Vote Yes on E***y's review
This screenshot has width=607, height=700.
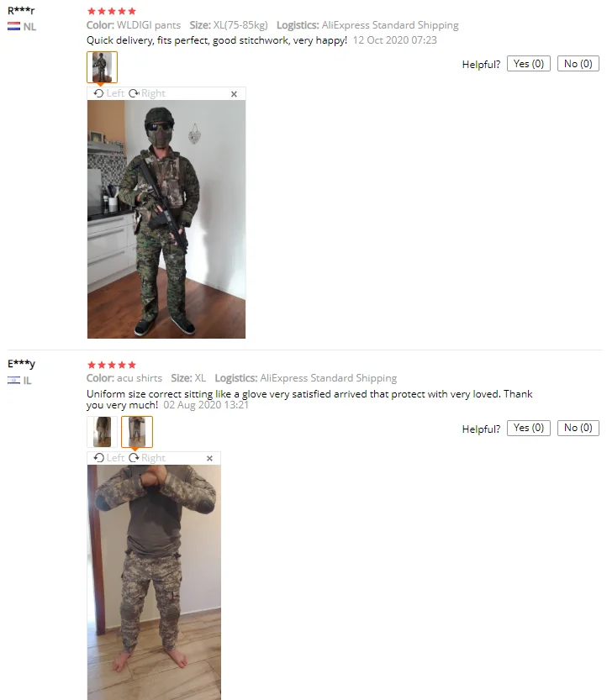[528, 428]
